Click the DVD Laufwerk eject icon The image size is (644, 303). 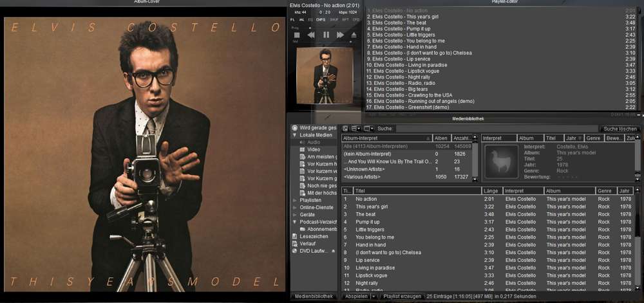[334, 252]
